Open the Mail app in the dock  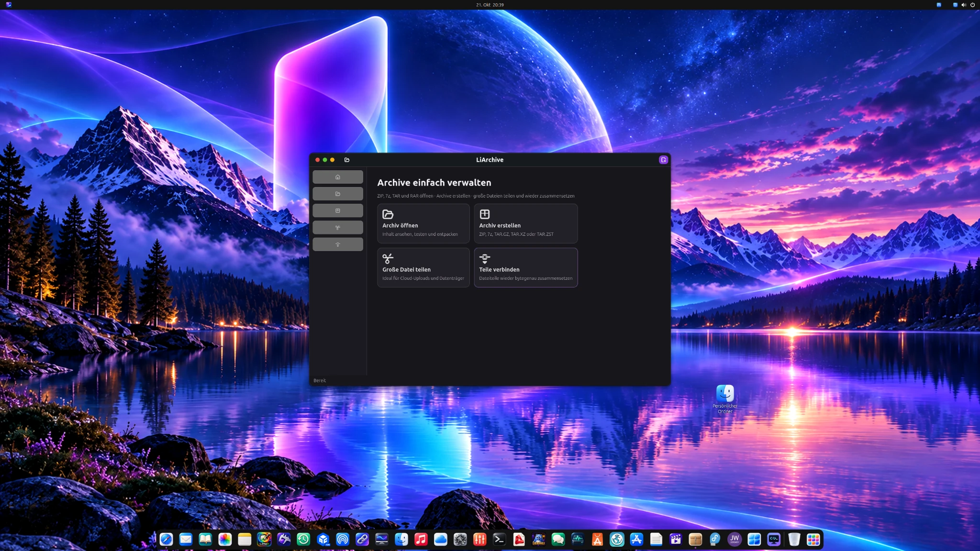[x=186, y=540]
